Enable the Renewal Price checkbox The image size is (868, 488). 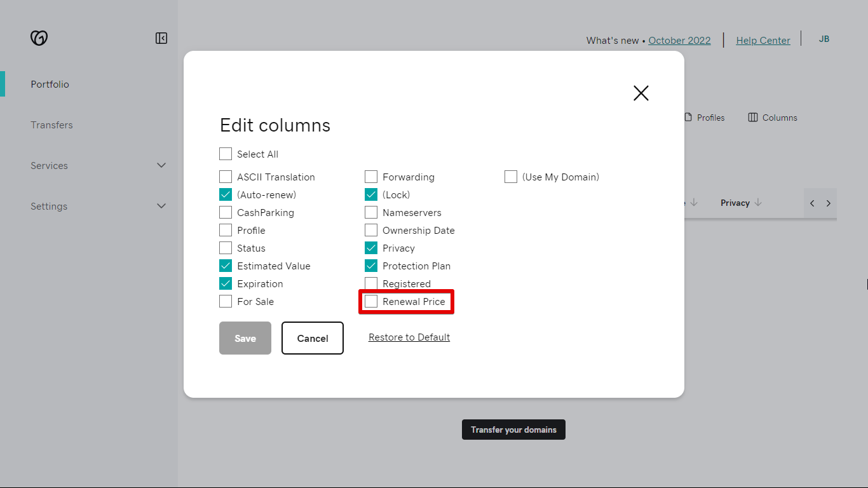[x=371, y=301]
